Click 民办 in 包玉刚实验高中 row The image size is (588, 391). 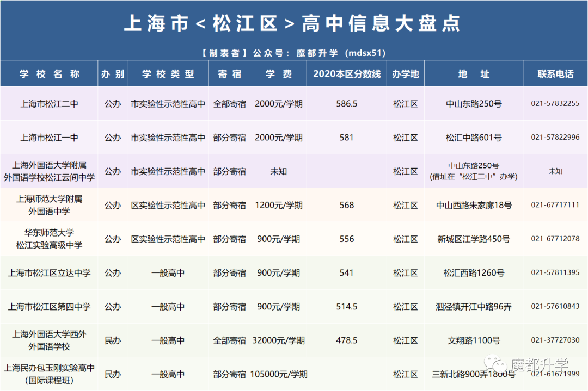[x=113, y=374]
